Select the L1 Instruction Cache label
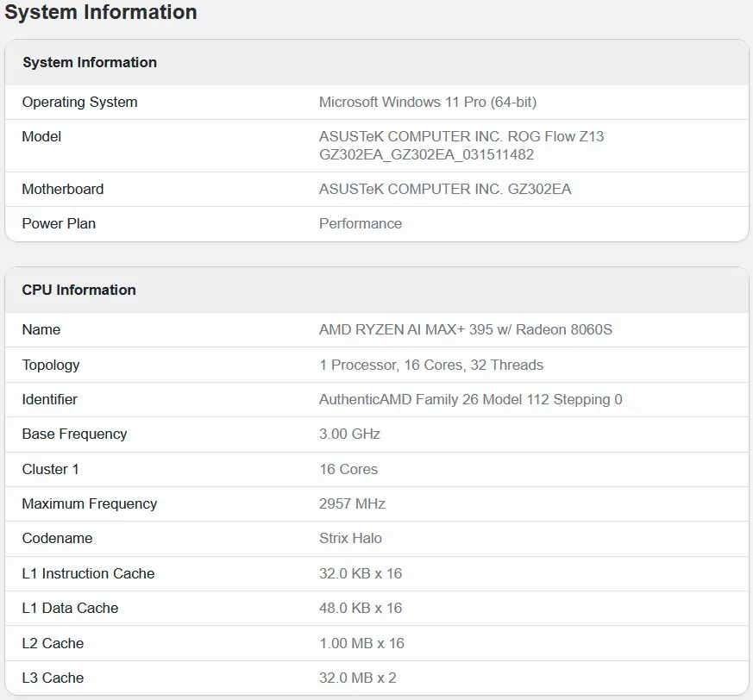This screenshot has width=753, height=700. pos(88,573)
